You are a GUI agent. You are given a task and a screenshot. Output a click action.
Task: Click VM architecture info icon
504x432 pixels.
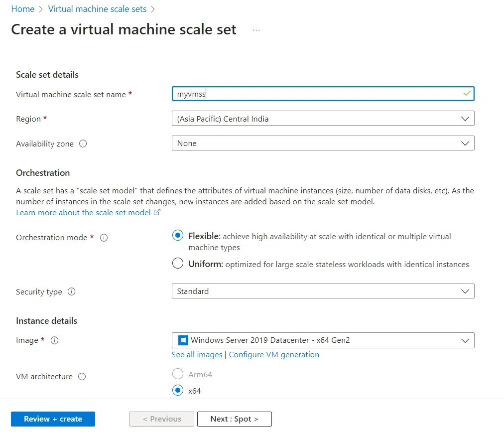click(82, 377)
